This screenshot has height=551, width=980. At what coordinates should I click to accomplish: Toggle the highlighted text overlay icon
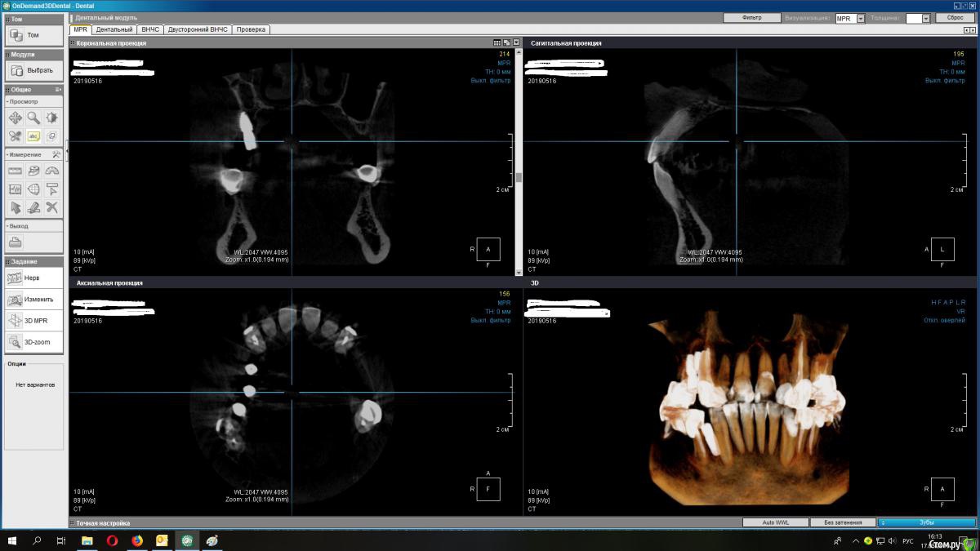(33, 136)
